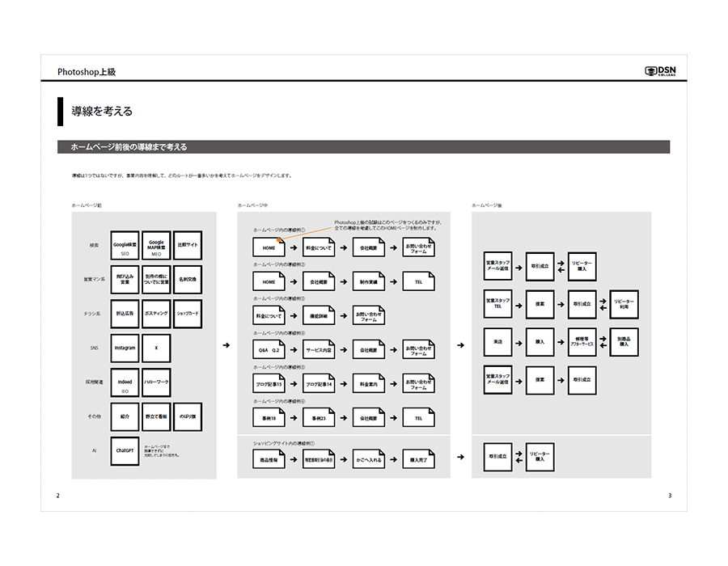Click the Instagram box
The width and height of the screenshot is (728, 566).
[125, 348]
